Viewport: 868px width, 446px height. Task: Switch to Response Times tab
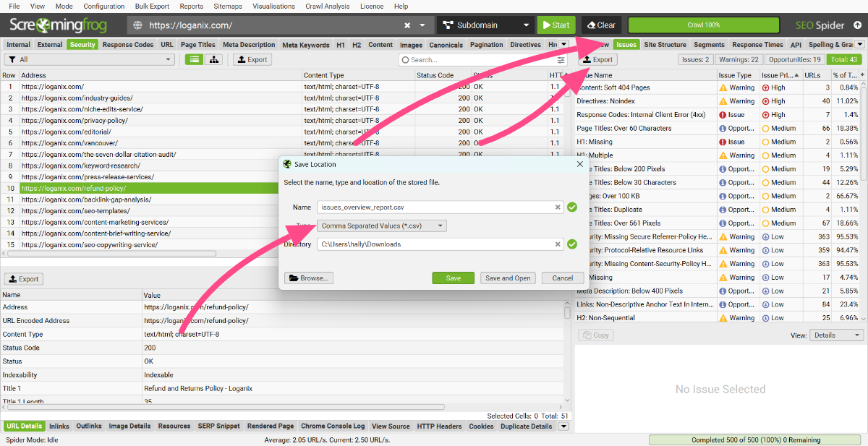pyautogui.click(x=757, y=45)
